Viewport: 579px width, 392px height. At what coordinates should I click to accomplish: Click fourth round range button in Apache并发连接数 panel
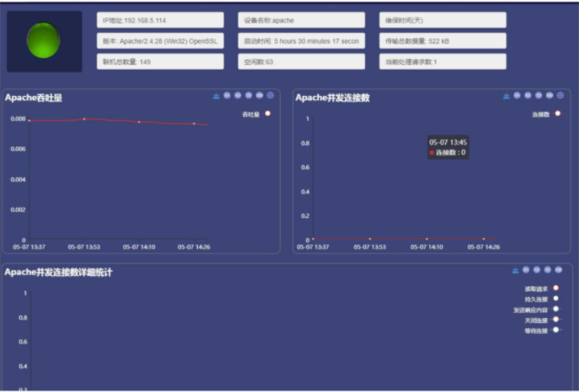point(550,96)
